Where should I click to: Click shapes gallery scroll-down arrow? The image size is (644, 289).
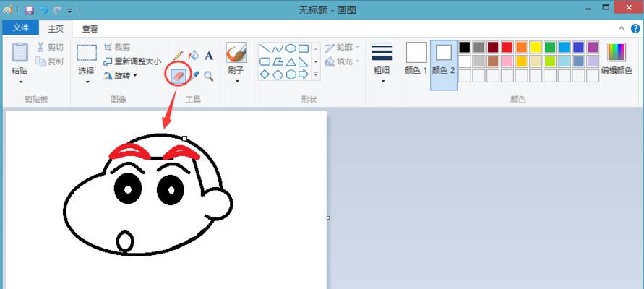click(x=316, y=61)
